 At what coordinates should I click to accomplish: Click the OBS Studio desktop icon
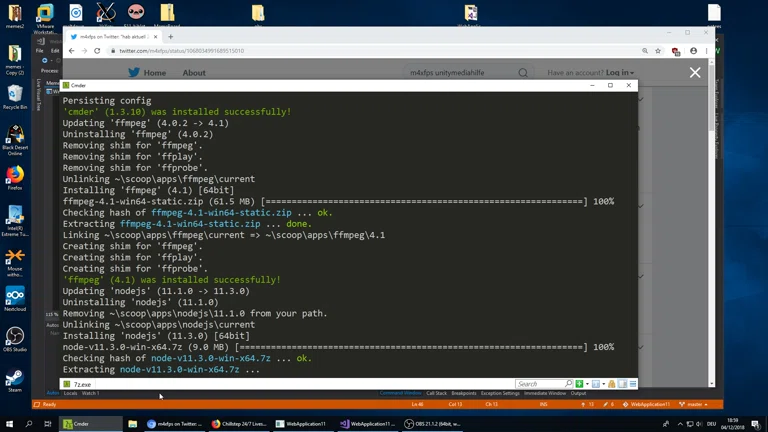15,339
